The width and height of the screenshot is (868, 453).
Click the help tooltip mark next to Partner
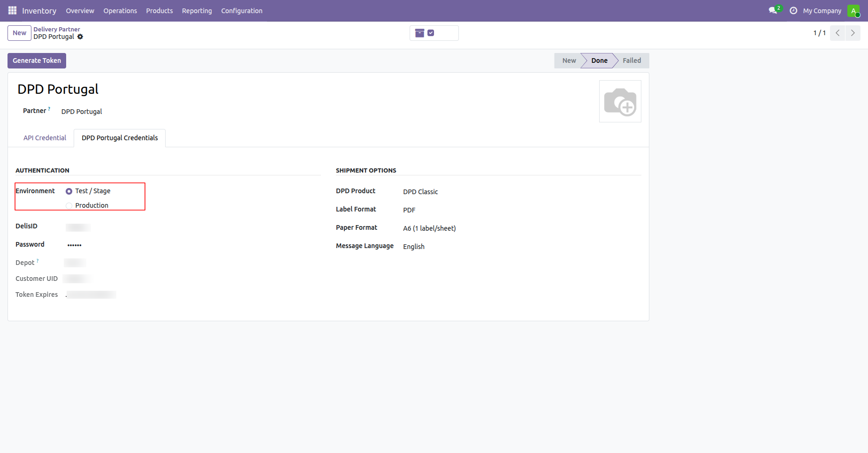point(49,109)
